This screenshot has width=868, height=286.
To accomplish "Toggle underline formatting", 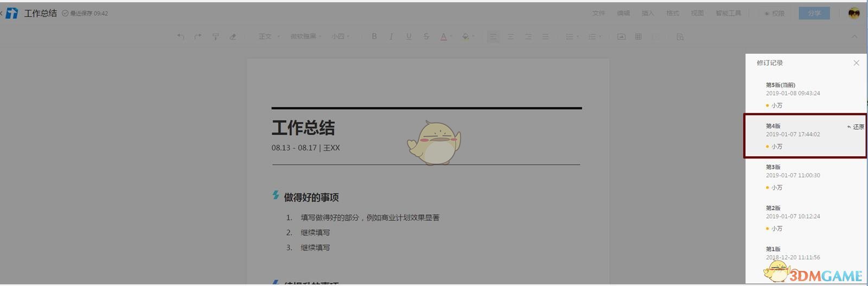I will (x=409, y=36).
